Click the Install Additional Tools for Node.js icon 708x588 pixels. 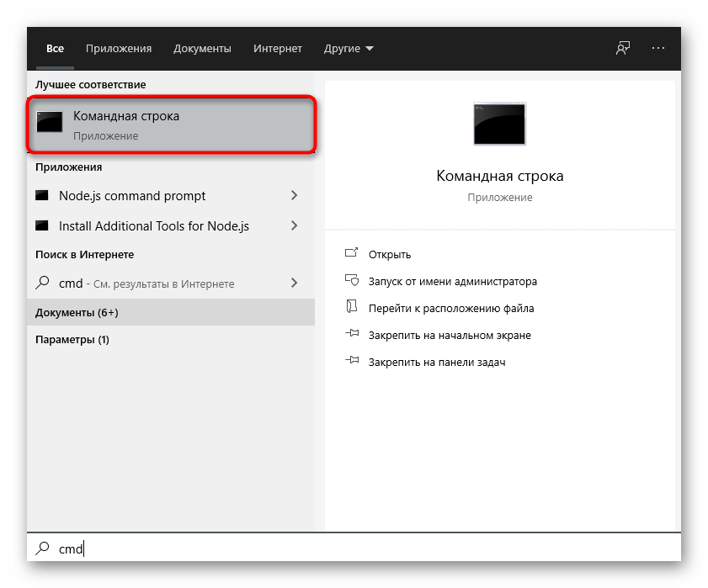point(43,226)
